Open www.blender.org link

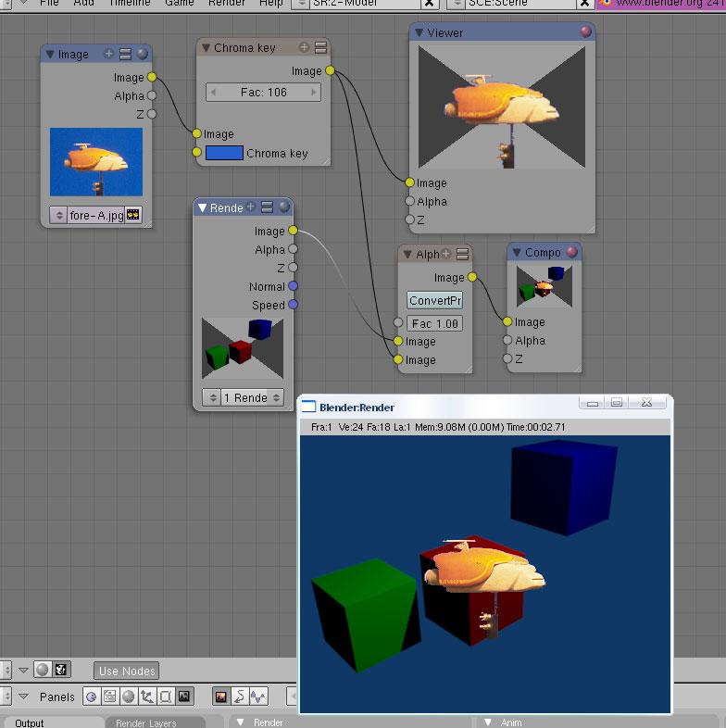pos(661,4)
